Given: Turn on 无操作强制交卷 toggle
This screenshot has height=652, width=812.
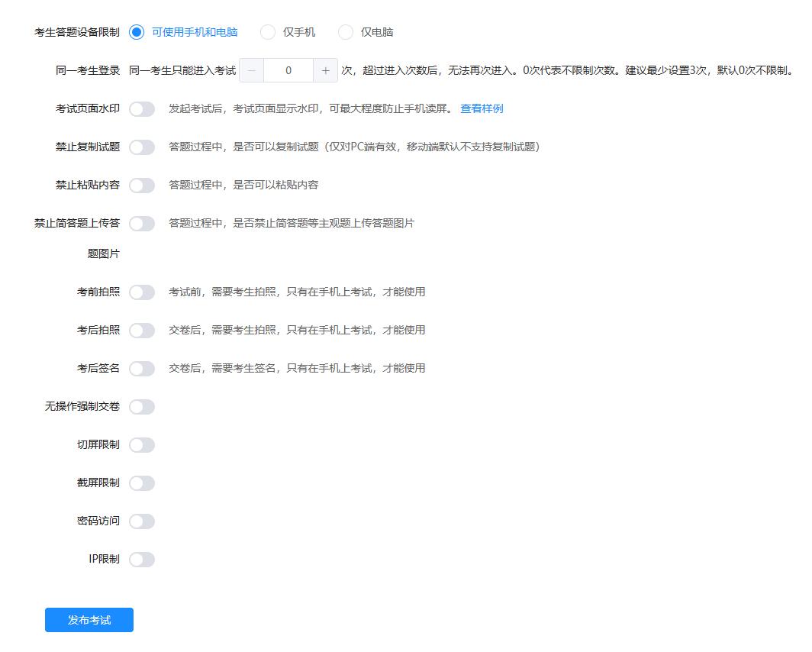Looking at the screenshot, I should pos(142,407).
